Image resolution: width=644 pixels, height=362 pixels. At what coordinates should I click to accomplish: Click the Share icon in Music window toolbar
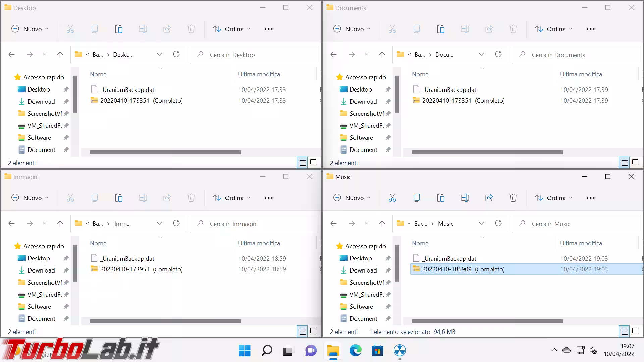(489, 198)
